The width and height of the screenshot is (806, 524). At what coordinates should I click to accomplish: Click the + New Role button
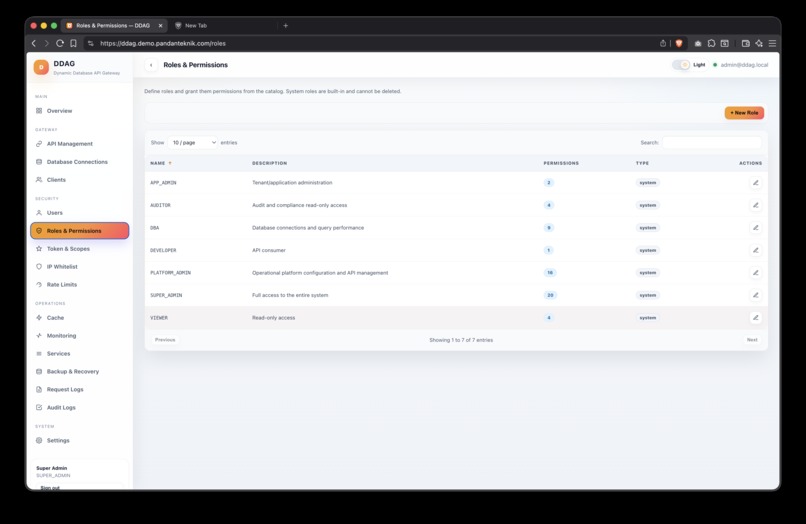pyautogui.click(x=744, y=113)
